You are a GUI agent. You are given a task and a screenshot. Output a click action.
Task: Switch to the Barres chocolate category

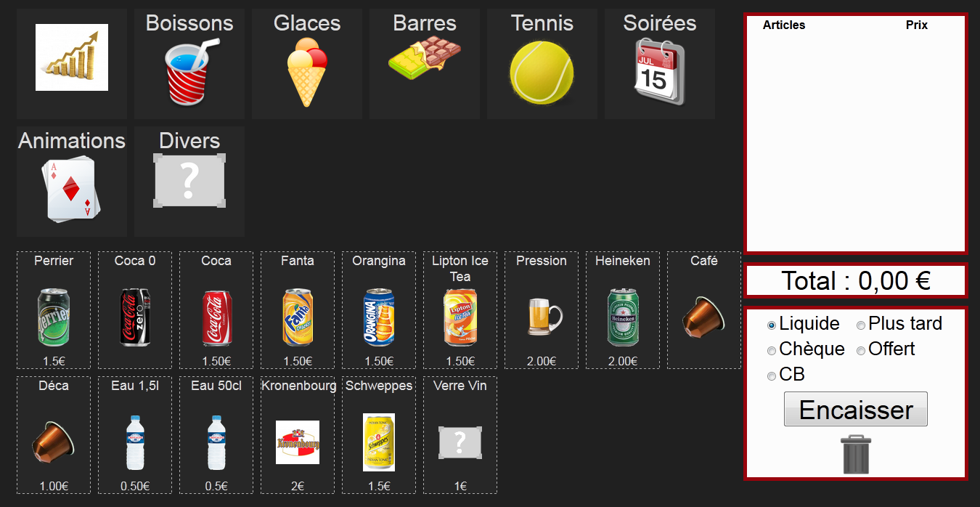425,64
